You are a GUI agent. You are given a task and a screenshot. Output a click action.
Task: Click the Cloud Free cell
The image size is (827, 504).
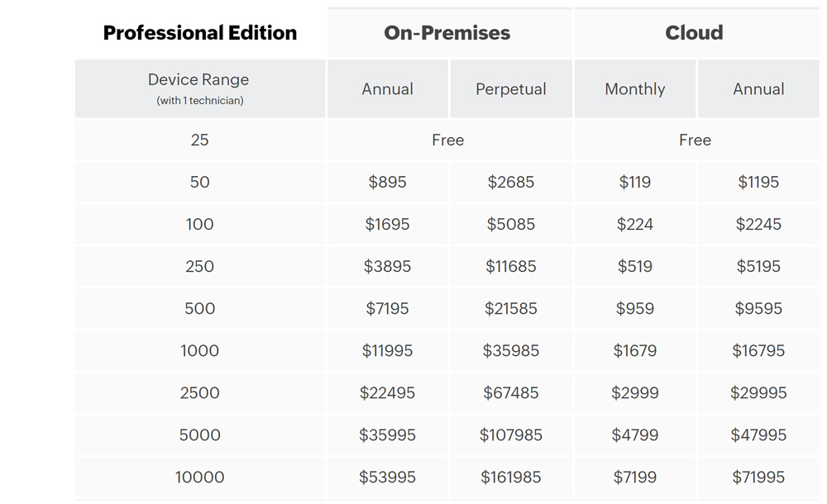(x=695, y=140)
